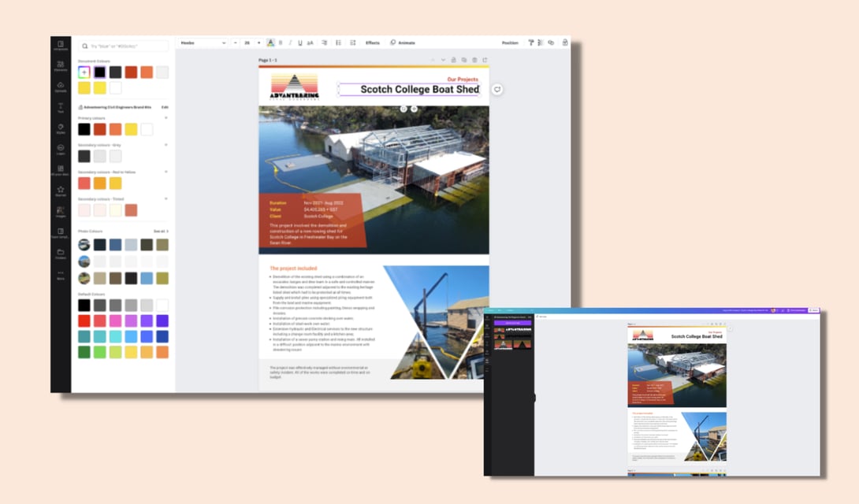Click the Advanteering logo on the page
The image size is (859, 504).
(294, 87)
